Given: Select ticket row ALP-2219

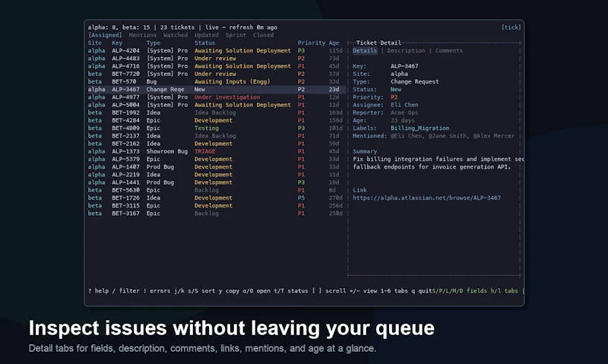Looking at the screenshot, I should pos(216,175).
